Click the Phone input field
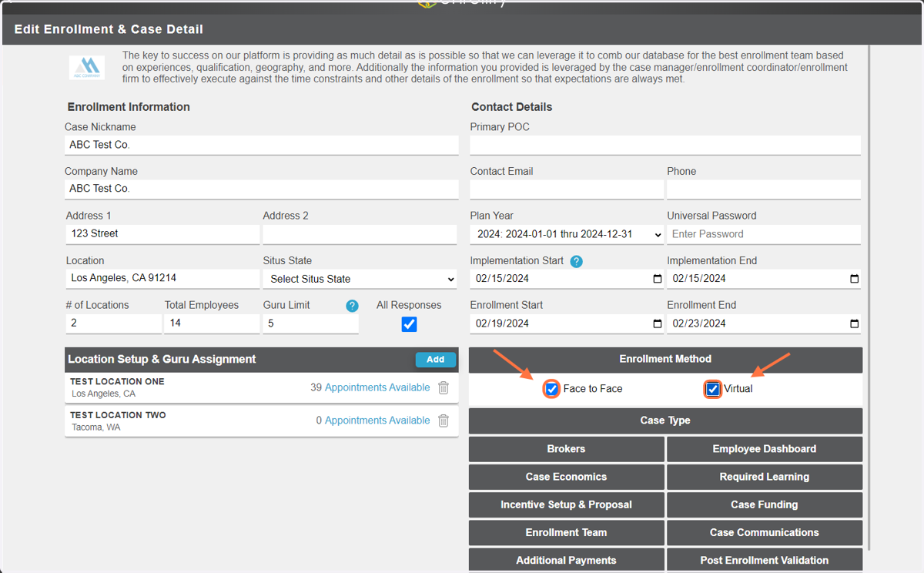 tap(764, 189)
